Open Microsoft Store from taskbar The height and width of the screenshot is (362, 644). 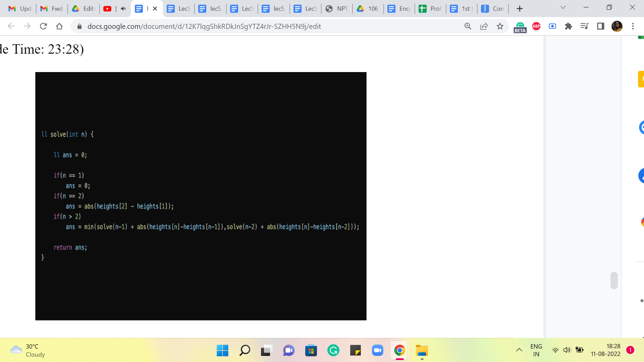(311, 351)
